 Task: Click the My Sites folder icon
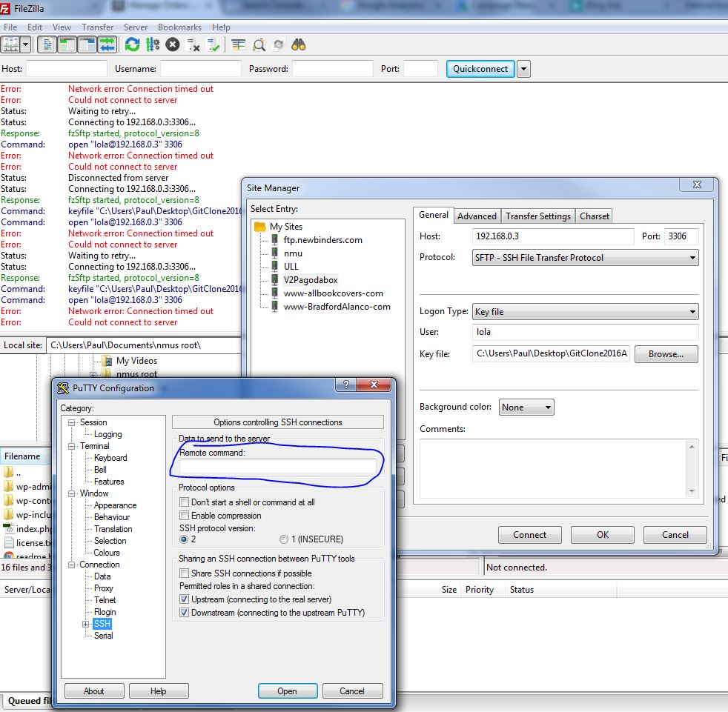260,227
